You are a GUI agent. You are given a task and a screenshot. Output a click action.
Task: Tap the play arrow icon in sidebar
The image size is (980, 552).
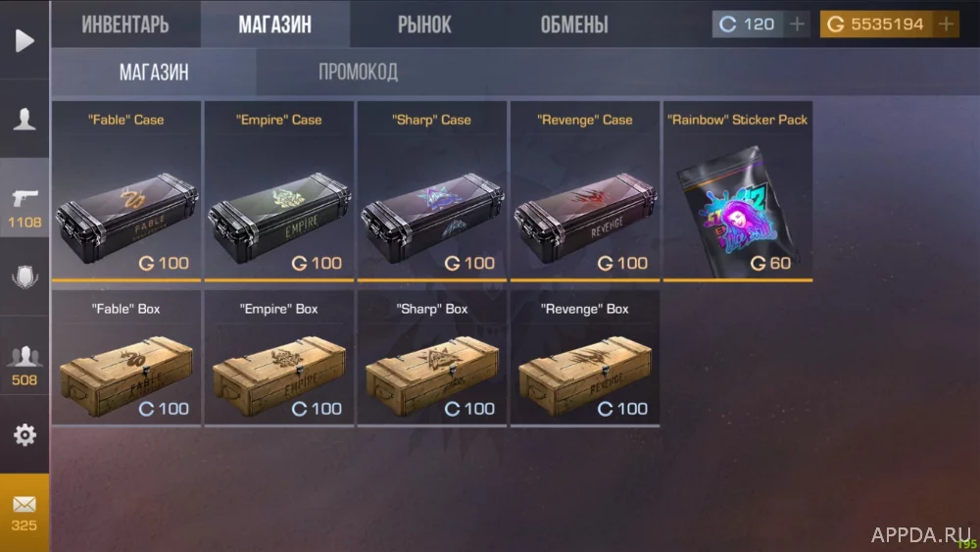pyautogui.click(x=24, y=40)
